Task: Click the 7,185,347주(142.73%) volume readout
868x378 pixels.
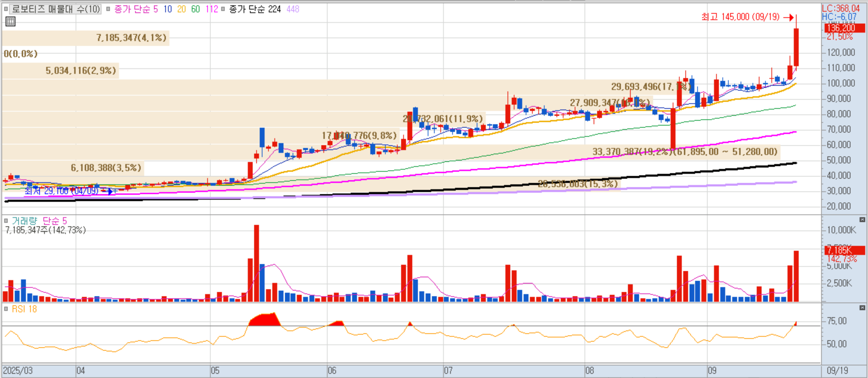Action: pyautogui.click(x=46, y=230)
